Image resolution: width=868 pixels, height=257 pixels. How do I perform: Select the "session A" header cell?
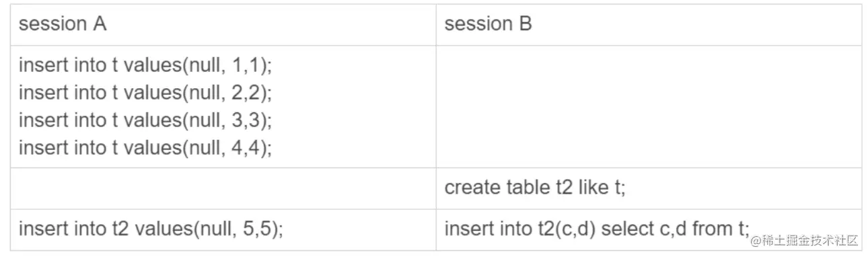point(223,25)
